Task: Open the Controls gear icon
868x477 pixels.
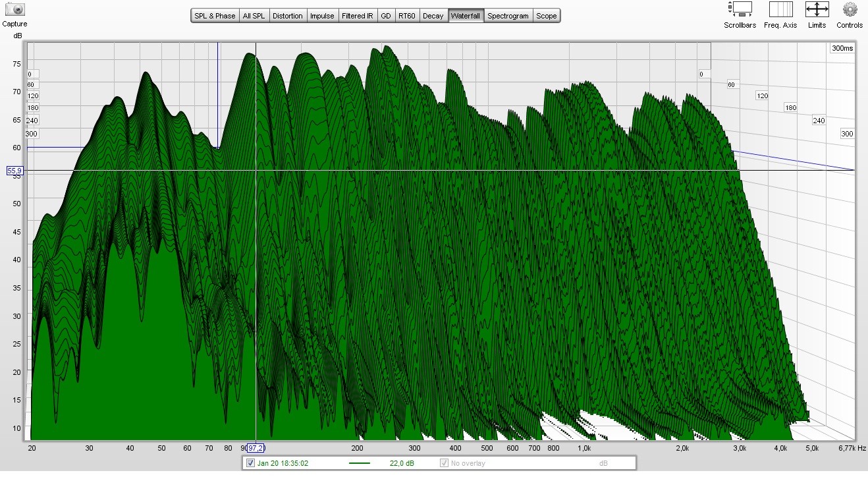Action: (850, 10)
